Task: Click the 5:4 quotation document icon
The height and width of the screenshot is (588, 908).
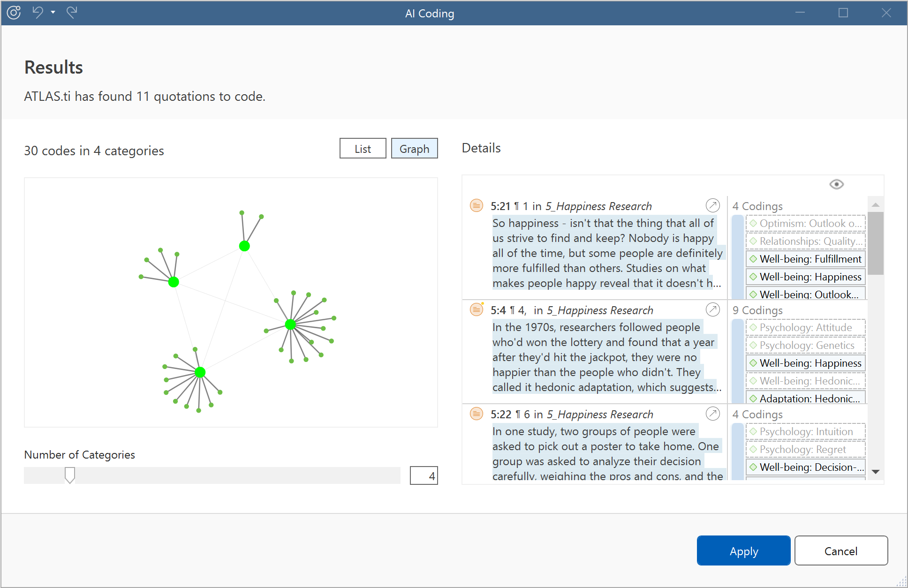Action: [x=477, y=309]
